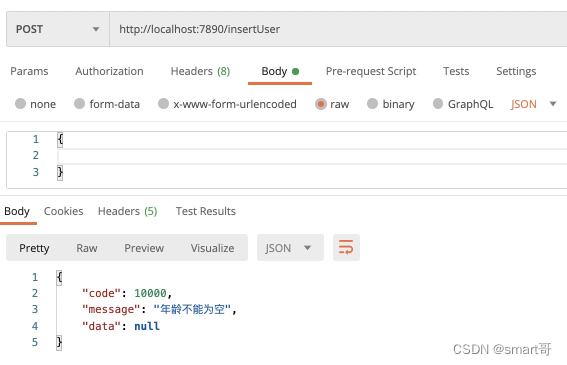Pick x-www-form-urlencoded radio option

coord(163,104)
